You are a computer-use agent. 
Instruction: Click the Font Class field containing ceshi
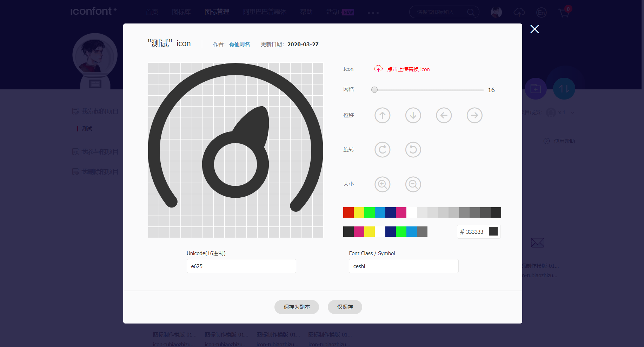(x=404, y=266)
